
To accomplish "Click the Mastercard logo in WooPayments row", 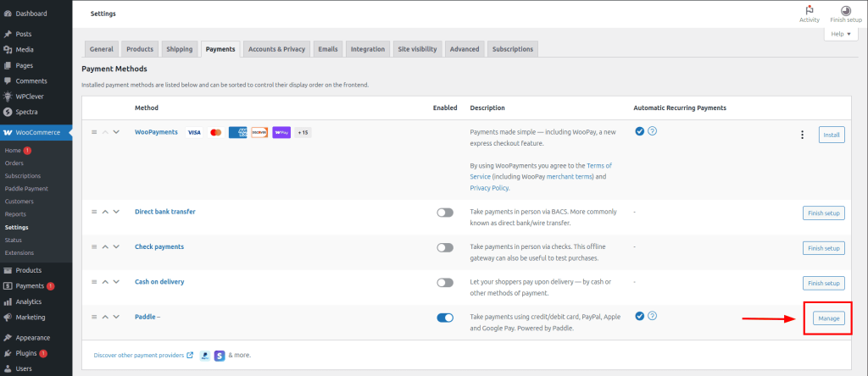I will pos(216,133).
